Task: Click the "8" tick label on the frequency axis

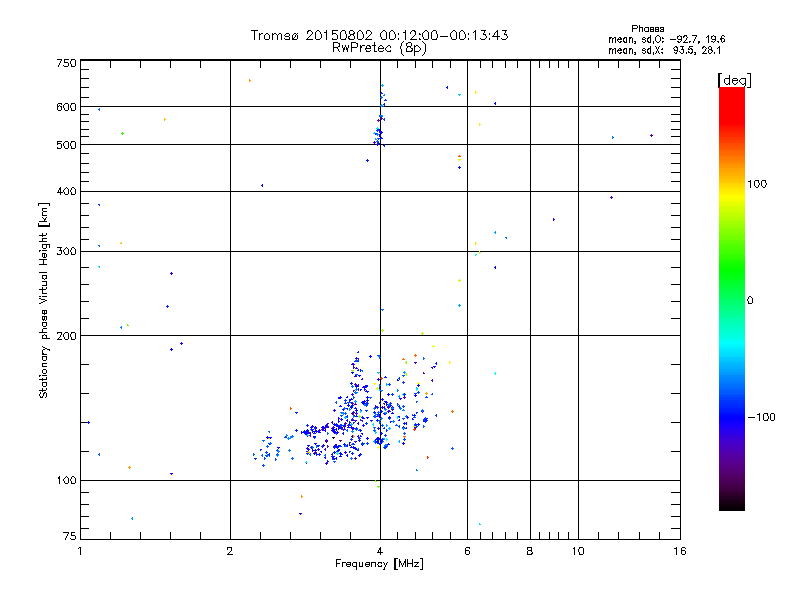Action: tap(530, 551)
